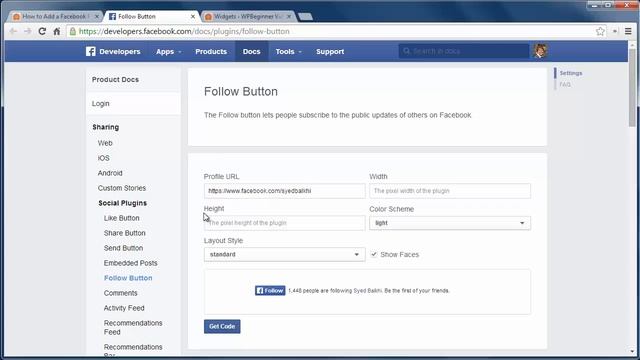The width and height of the screenshot is (640, 360).
Task: Expand the Apps menu
Action: (x=169, y=51)
